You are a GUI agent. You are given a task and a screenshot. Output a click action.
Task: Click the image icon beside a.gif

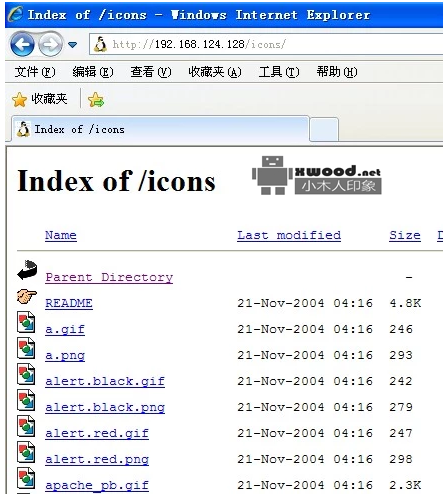tap(26, 322)
